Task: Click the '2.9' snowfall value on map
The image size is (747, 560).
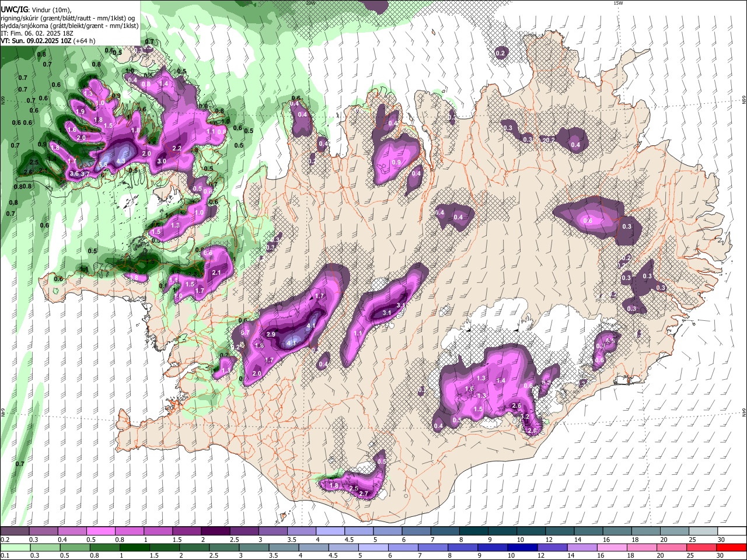Action: point(270,334)
